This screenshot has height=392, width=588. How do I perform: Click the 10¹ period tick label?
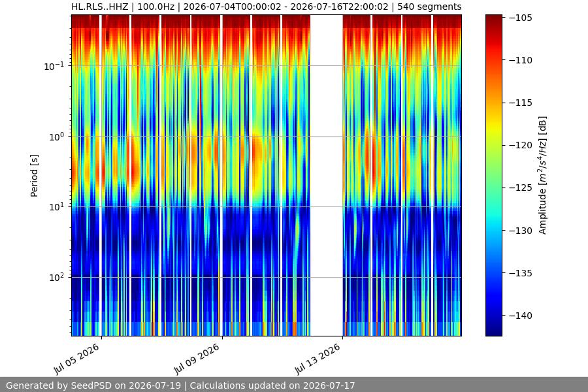(x=56, y=207)
